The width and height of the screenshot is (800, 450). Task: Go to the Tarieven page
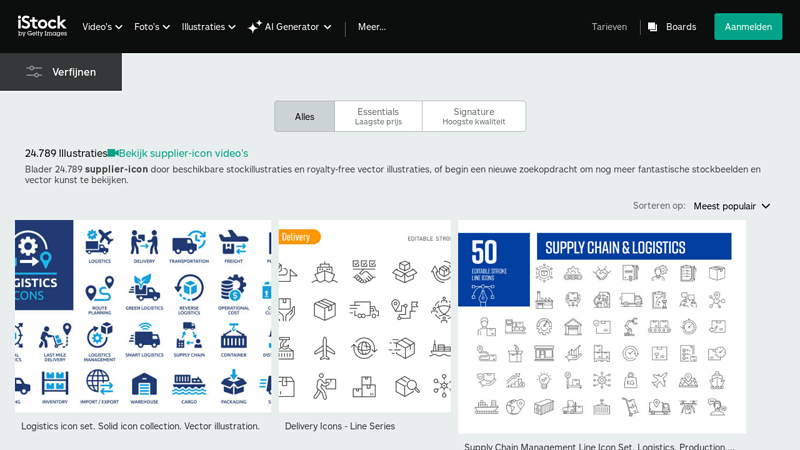[609, 27]
